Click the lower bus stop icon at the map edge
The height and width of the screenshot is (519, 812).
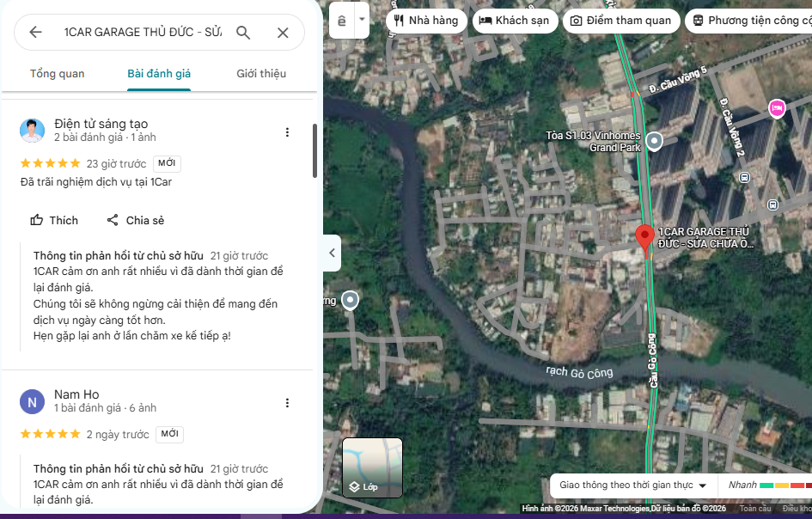(x=772, y=205)
